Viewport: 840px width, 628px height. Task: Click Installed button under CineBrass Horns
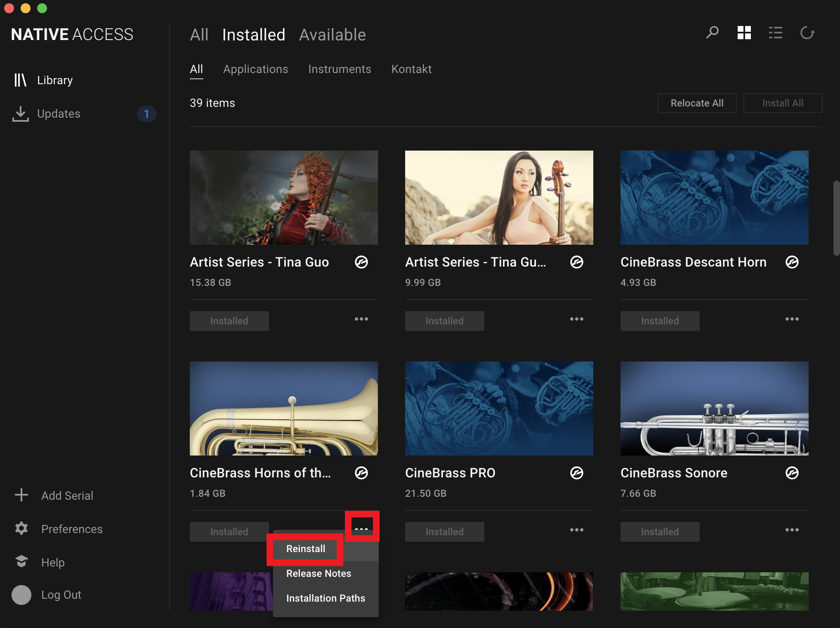coord(229,532)
